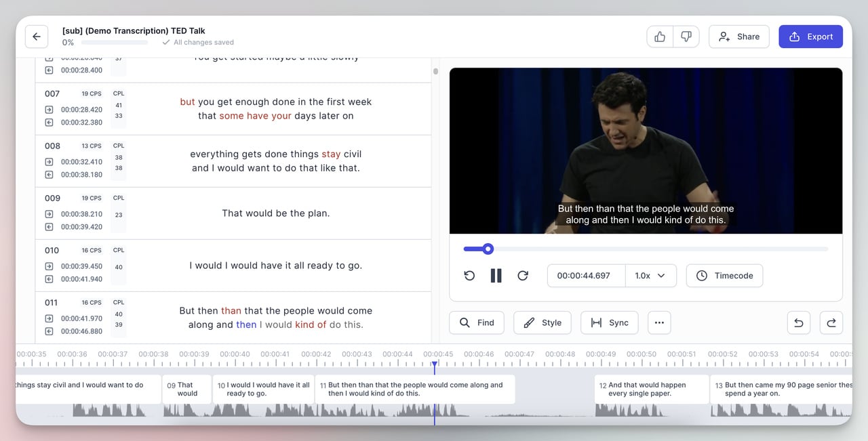Expand options with the back arrow button

[x=37, y=37]
